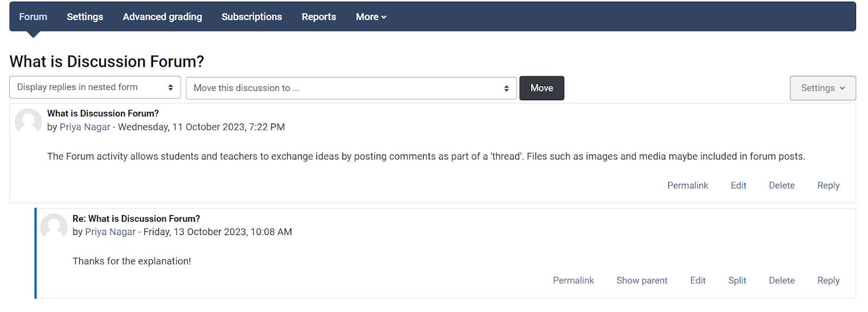Open the Subscriptions tab
This screenshot has height=312, width=868.
[252, 17]
